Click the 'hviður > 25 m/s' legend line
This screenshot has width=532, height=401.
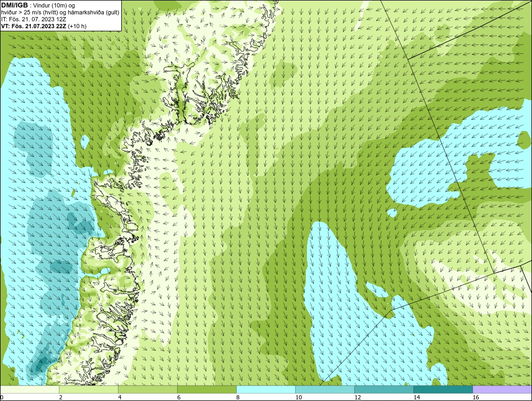(x=60, y=13)
